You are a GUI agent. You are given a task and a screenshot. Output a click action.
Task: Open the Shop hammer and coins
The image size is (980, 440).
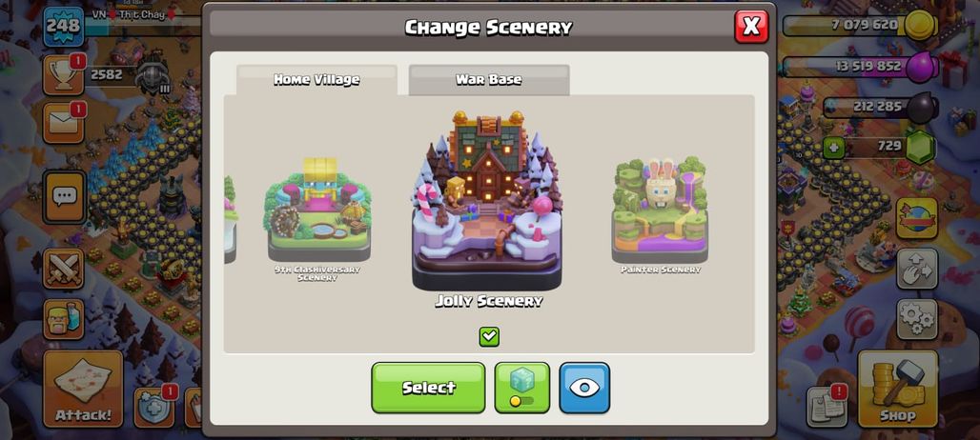click(x=897, y=389)
